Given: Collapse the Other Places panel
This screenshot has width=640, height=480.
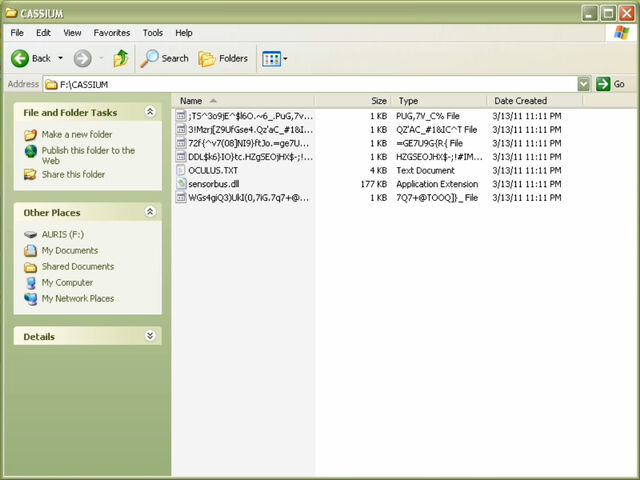Looking at the screenshot, I should coord(150,211).
